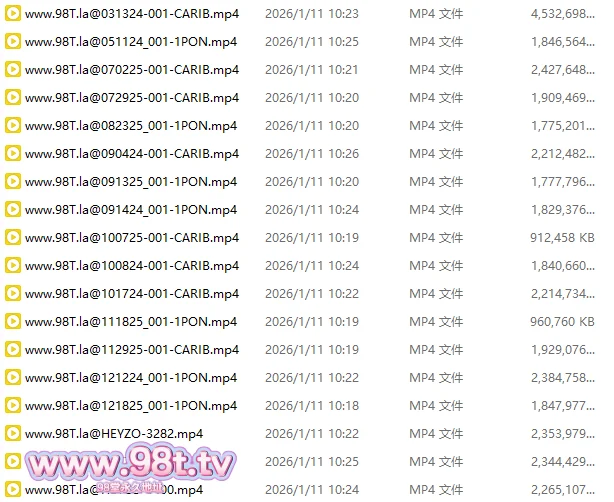Select file 121224_001-1PON.mp4
614x502 pixels.
tap(131, 378)
